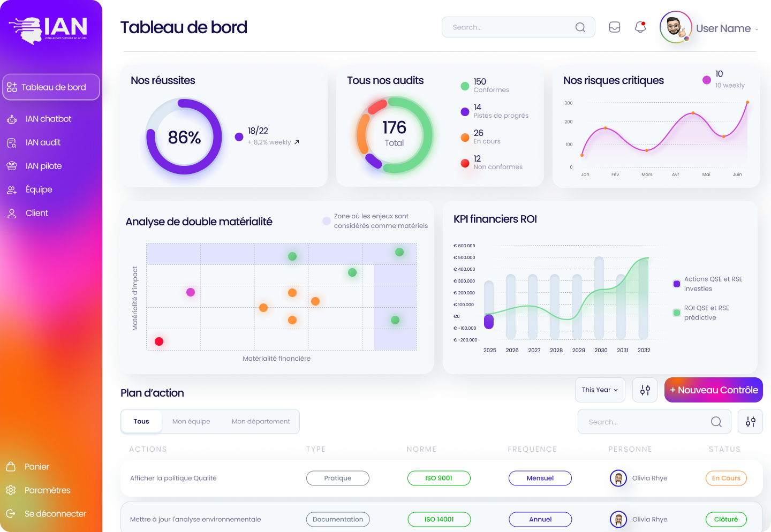Expand the This Year dropdown
771x532 pixels.
click(x=600, y=390)
